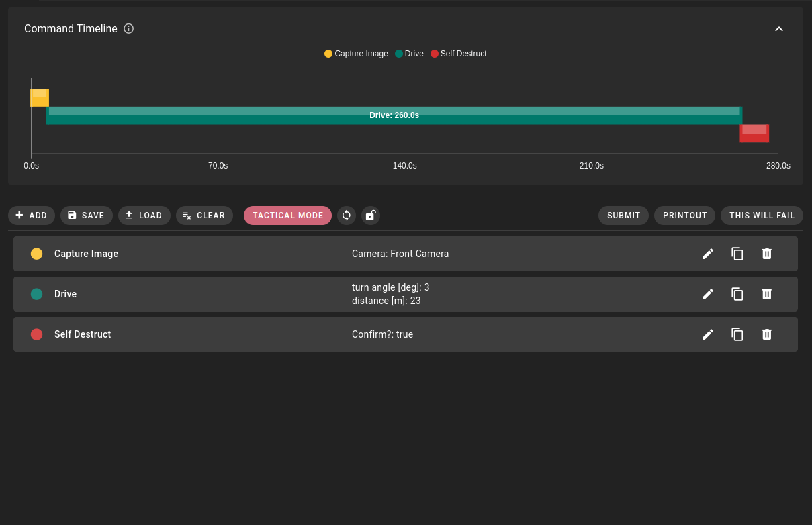This screenshot has height=525, width=812.
Task: Click the 70.0s axis label
Action: tap(218, 166)
